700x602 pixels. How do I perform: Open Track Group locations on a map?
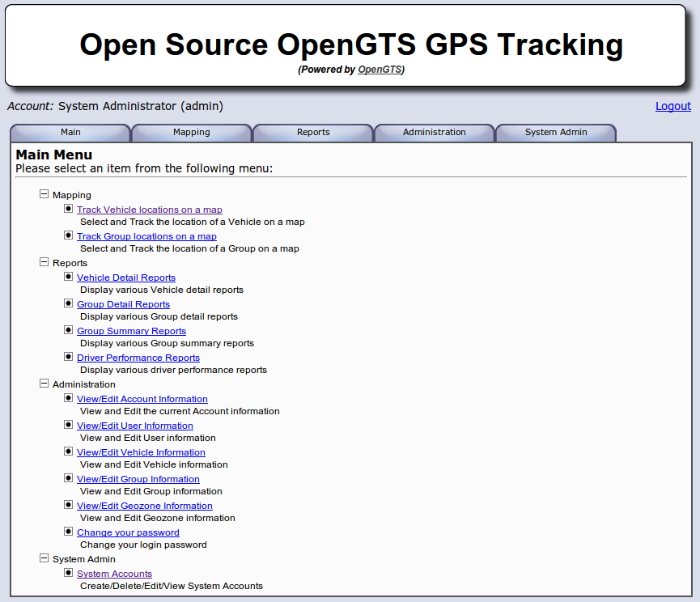pos(146,236)
